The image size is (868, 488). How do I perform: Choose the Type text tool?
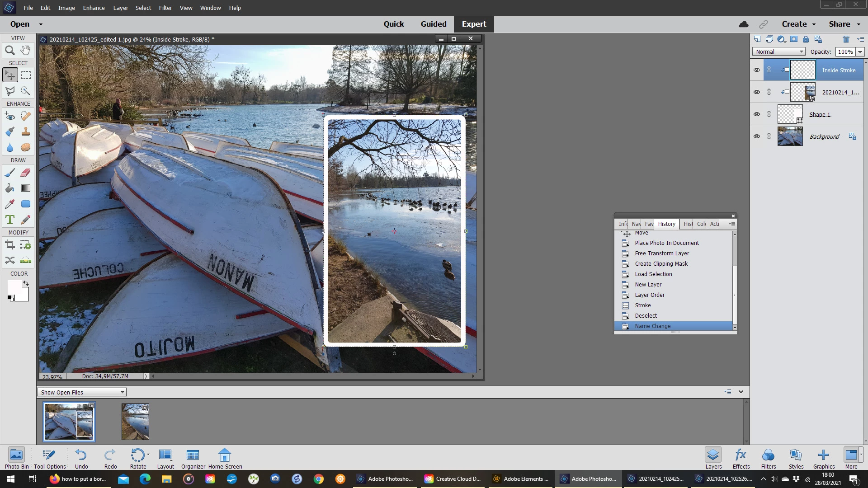pyautogui.click(x=9, y=220)
